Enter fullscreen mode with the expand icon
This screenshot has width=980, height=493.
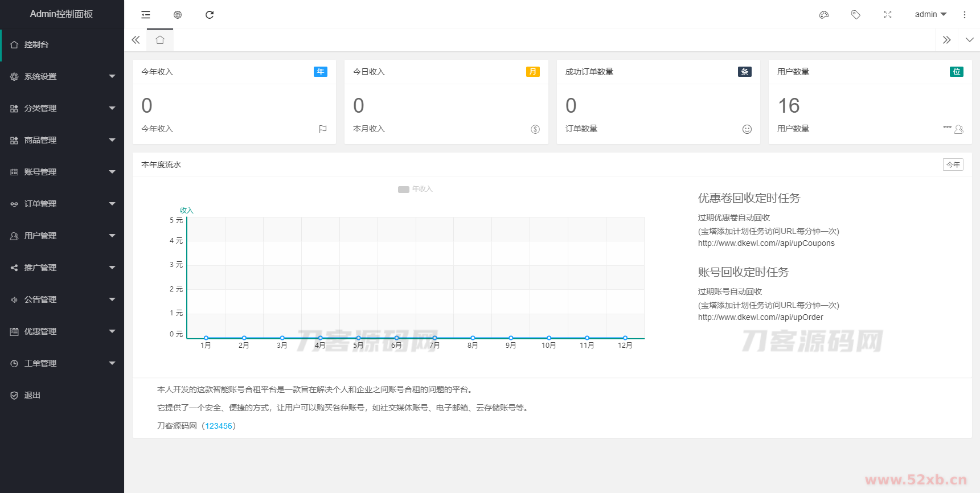[x=887, y=15]
